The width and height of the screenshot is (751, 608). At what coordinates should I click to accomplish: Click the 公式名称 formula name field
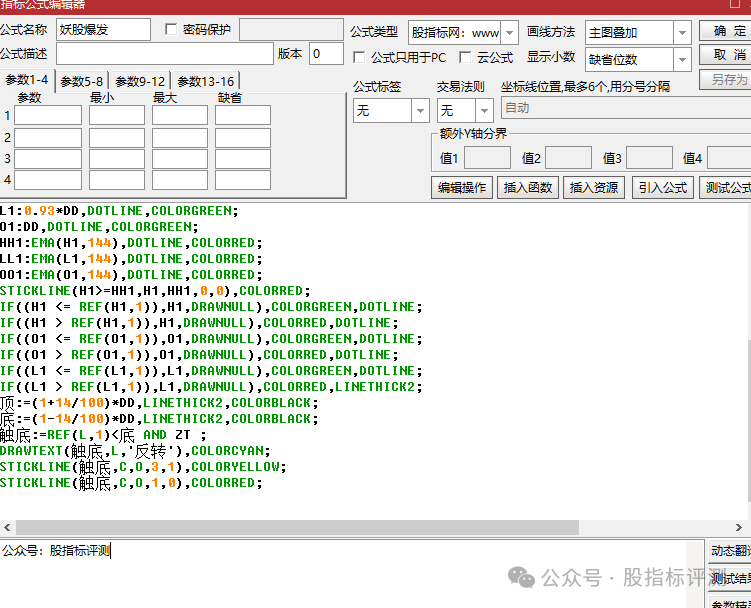point(103,30)
